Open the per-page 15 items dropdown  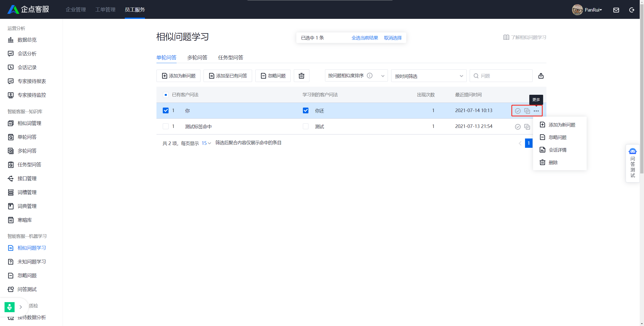[x=206, y=143]
